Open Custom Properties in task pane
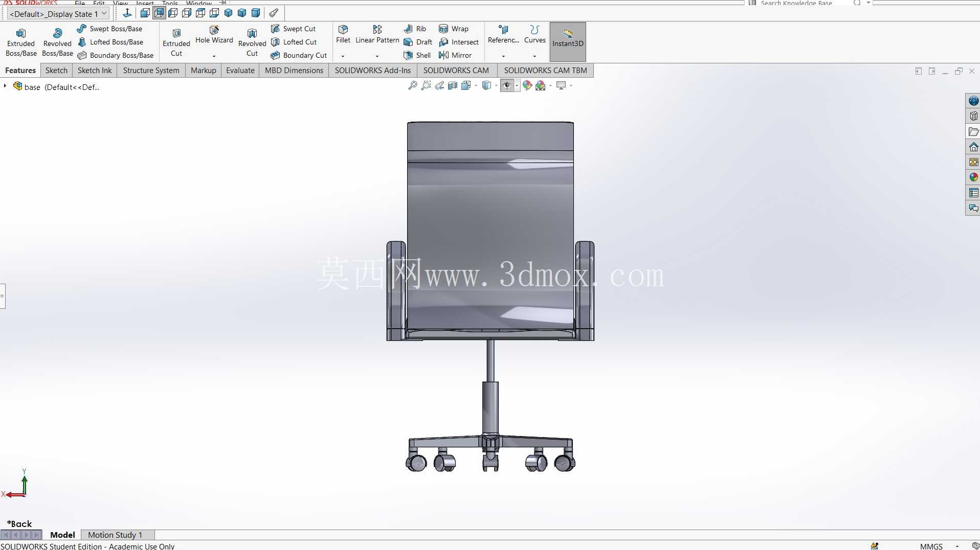The width and height of the screenshot is (980, 550). 973,193
